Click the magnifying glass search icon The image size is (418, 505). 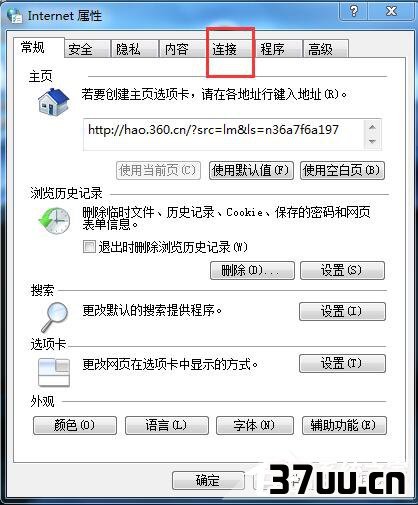pos(55,316)
